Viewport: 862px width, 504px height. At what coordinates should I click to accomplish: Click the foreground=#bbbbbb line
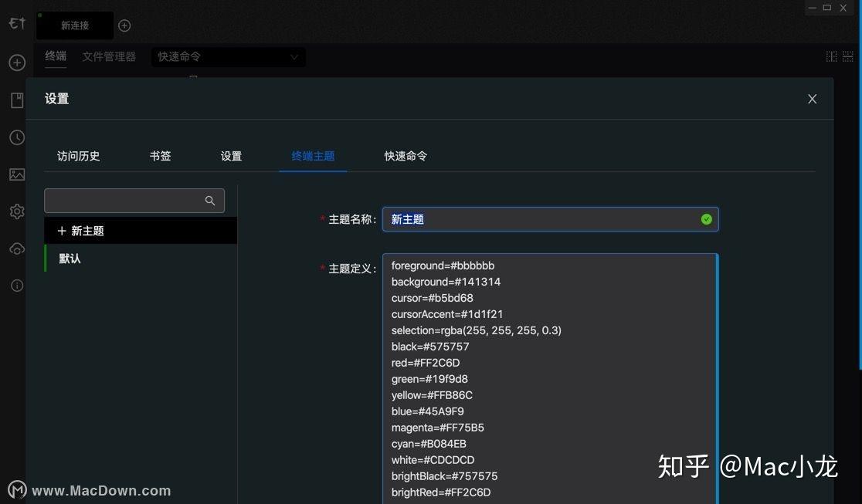[443, 266]
